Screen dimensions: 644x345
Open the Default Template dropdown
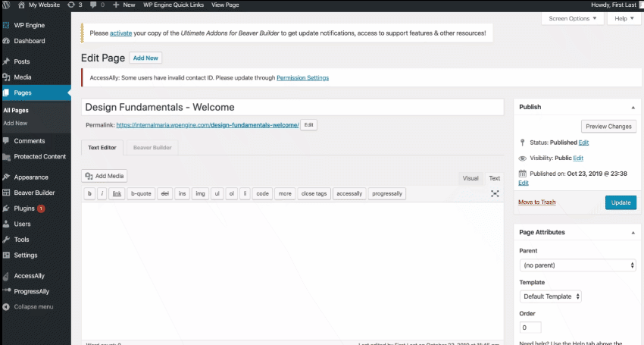(x=550, y=296)
